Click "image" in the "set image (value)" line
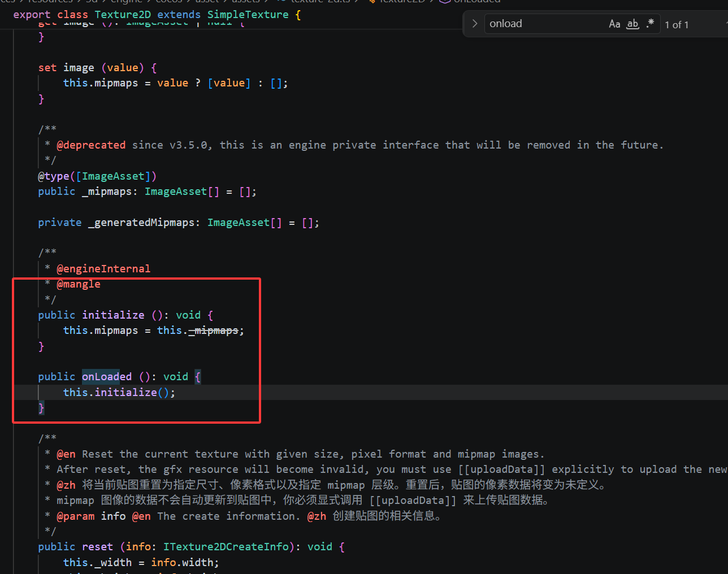 [x=79, y=68]
